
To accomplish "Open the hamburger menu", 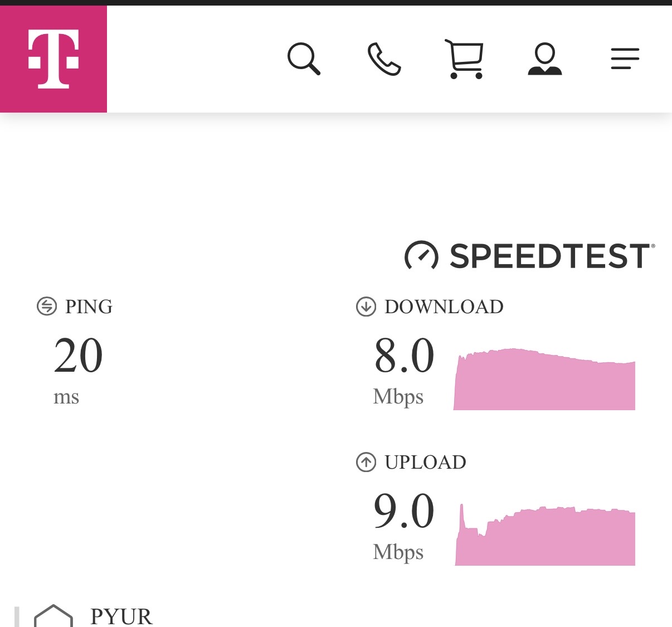I will pos(625,59).
